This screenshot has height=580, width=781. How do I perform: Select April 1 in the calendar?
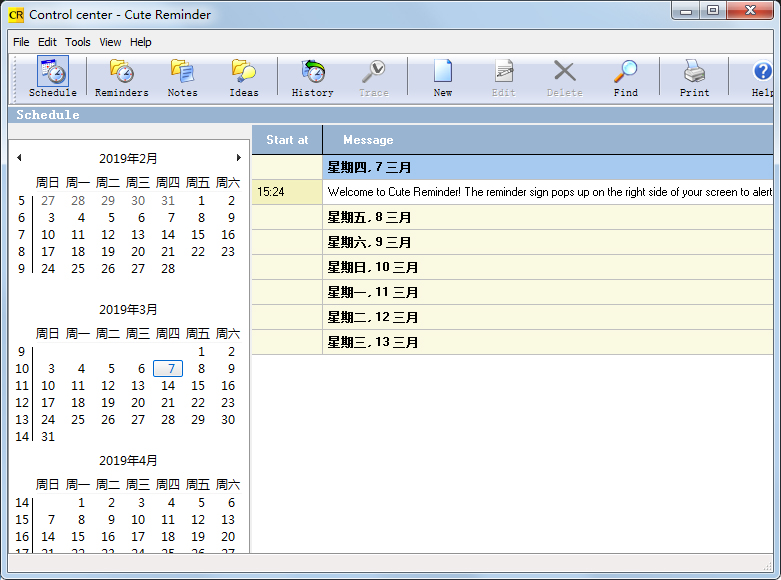pos(81,503)
